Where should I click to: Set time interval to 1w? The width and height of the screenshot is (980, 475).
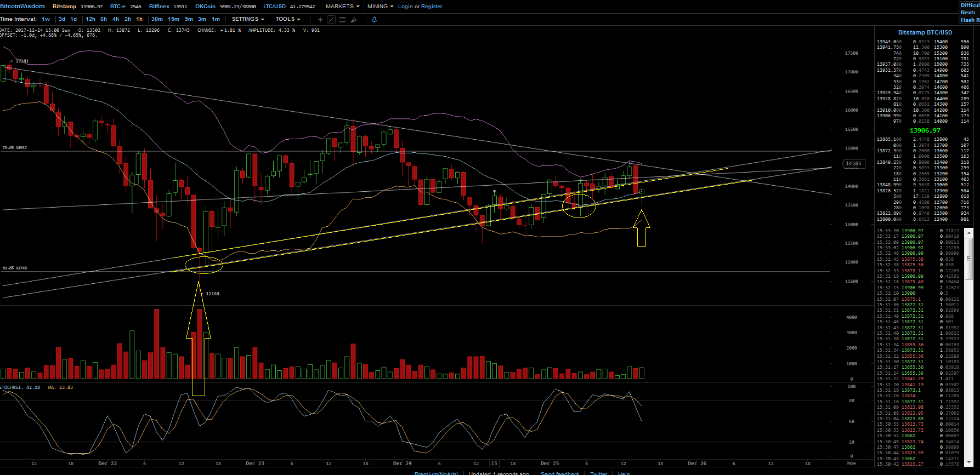46,19
